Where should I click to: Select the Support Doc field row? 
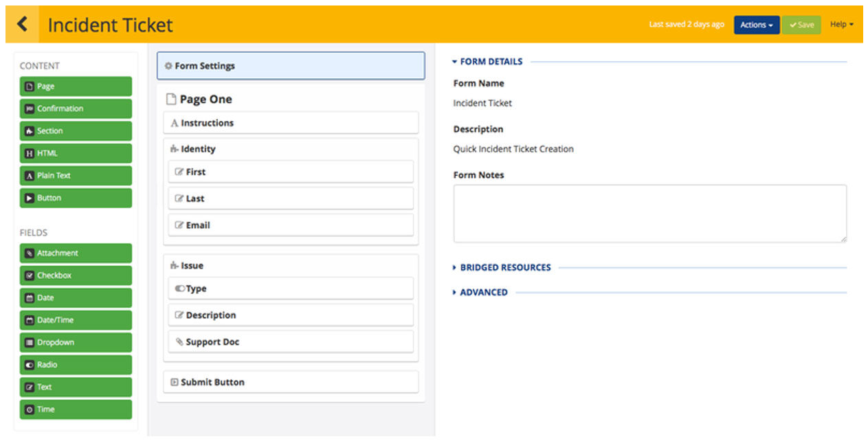pos(291,342)
